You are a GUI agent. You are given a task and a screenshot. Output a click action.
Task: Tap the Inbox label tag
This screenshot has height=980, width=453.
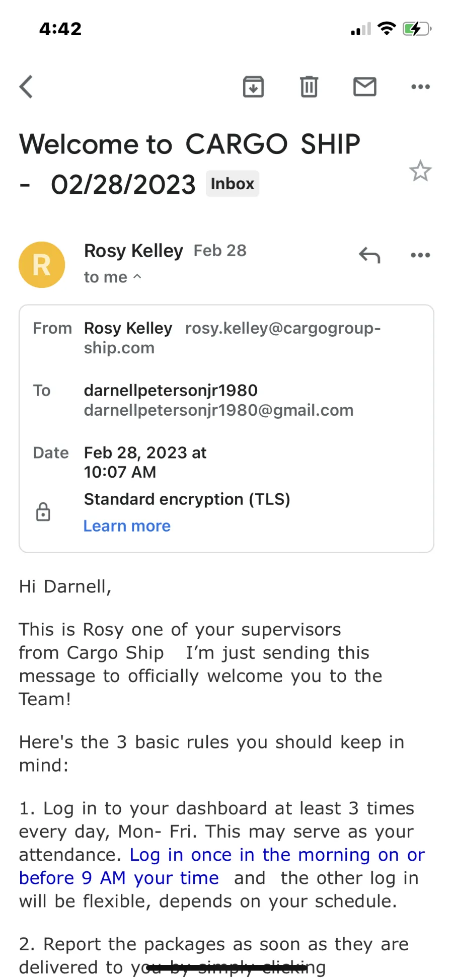232,184
